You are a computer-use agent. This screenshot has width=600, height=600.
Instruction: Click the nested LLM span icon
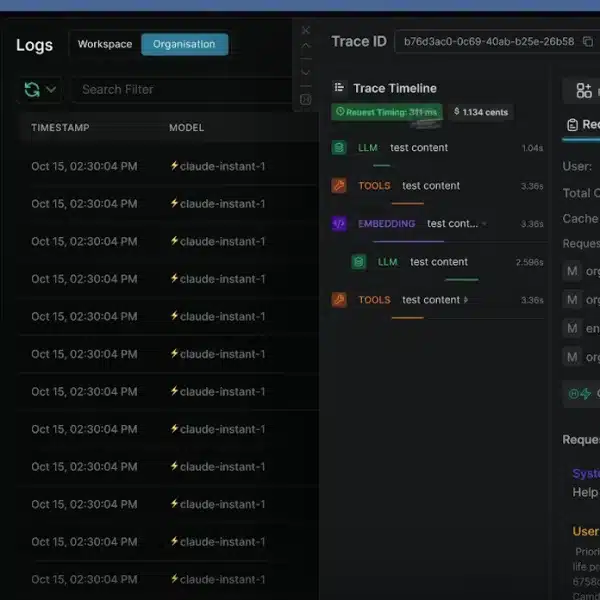click(x=359, y=262)
